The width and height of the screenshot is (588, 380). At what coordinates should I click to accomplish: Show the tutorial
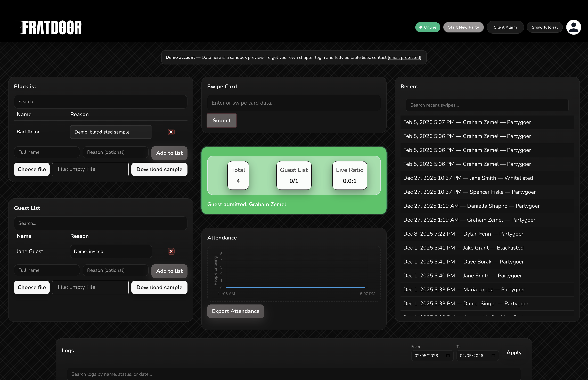point(544,27)
